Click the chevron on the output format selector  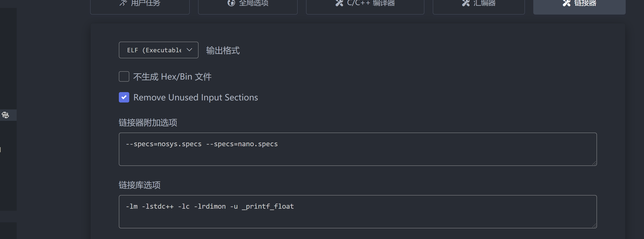pyautogui.click(x=189, y=50)
